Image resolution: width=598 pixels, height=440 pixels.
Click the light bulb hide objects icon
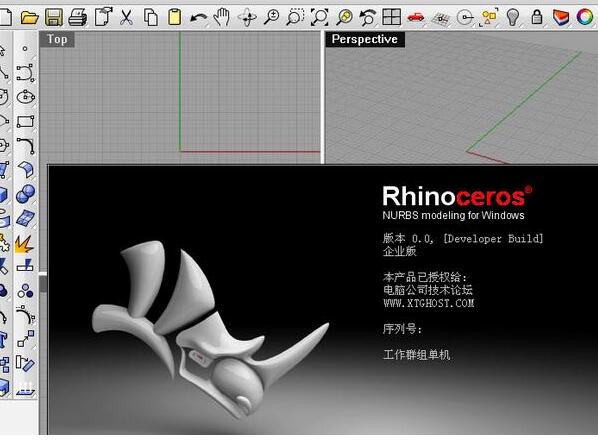[x=513, y=17]
